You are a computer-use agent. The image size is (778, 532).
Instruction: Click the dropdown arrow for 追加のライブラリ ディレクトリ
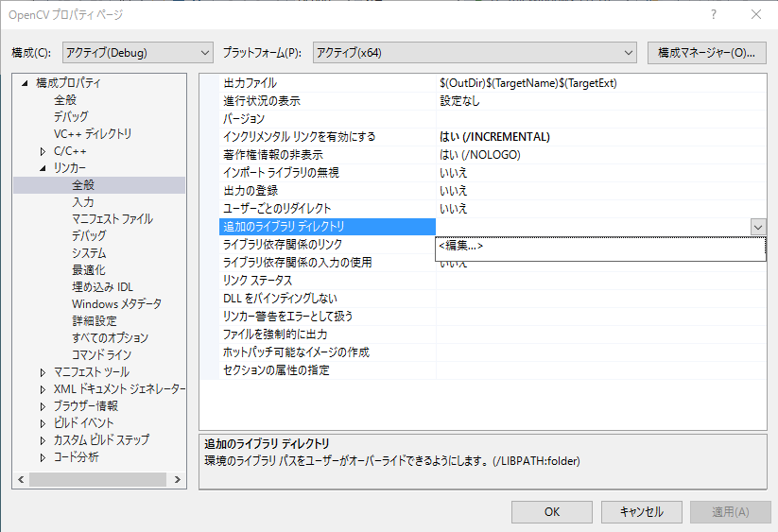757,227
